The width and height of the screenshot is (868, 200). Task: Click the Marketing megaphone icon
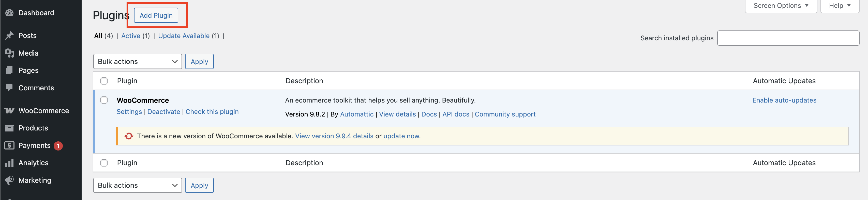[x=9, y=180]
